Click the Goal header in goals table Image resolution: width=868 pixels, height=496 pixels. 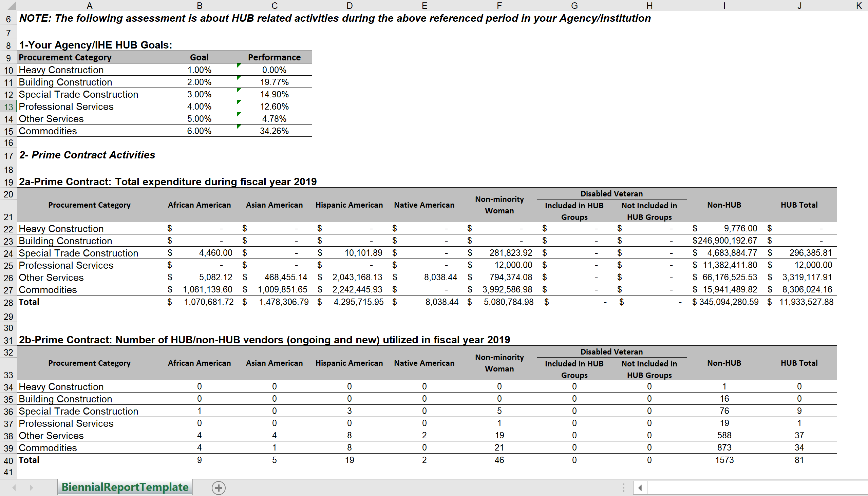(x=200, y=58)
